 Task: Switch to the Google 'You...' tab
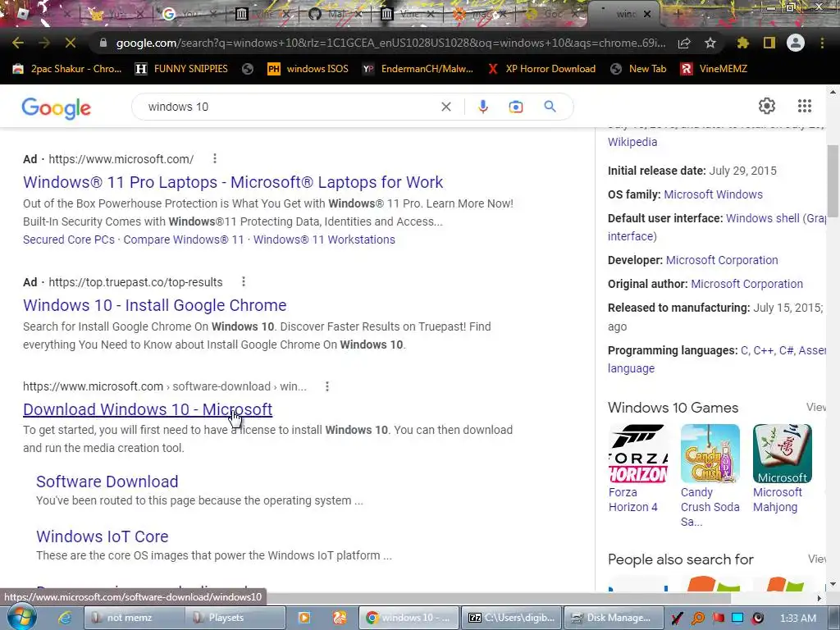point(189,14)
